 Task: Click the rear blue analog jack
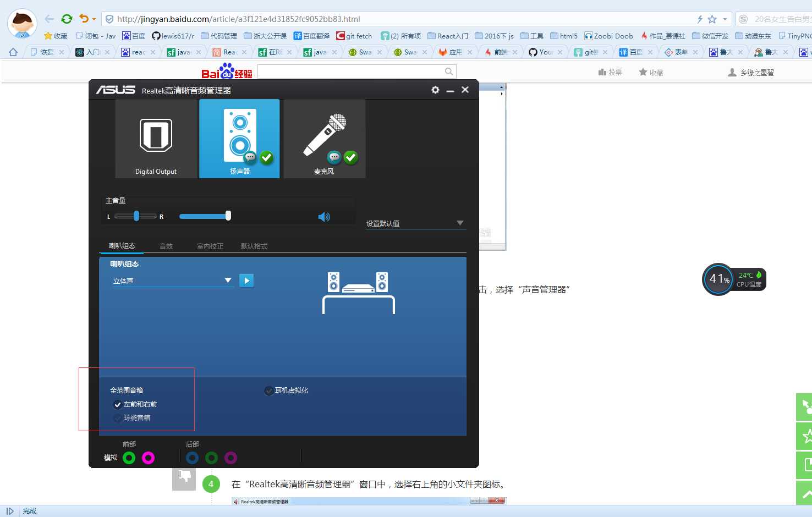192,458
